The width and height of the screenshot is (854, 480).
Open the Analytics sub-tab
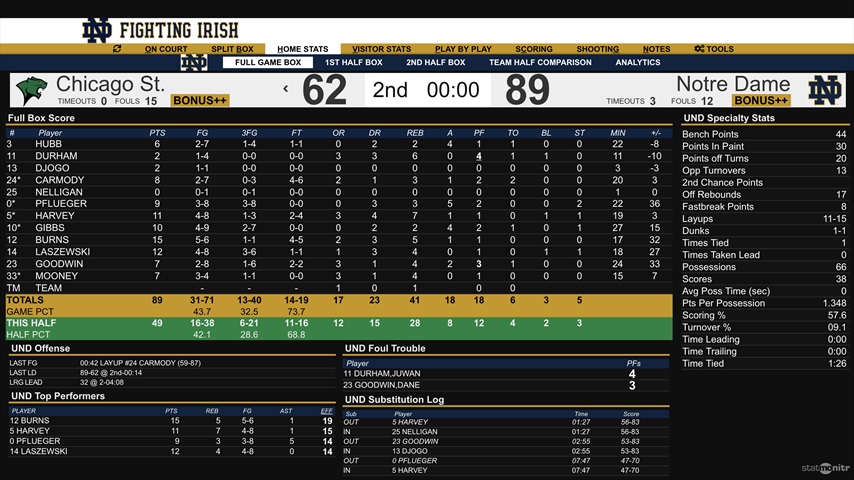(x=637, y=63)
